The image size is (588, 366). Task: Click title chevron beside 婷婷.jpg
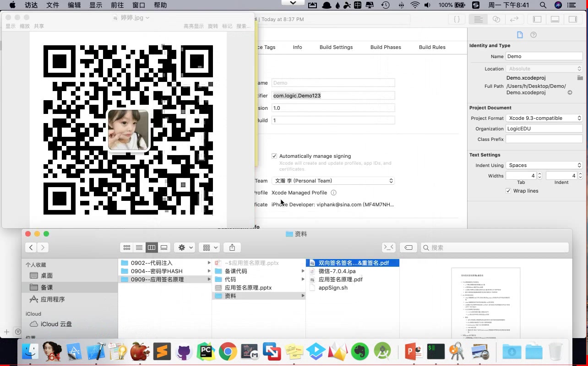click(147, 18)
